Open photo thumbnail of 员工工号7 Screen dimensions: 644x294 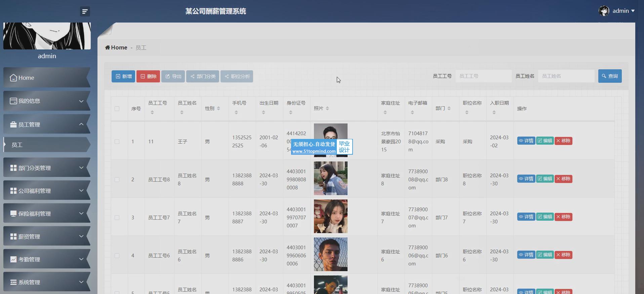point(331,216)
